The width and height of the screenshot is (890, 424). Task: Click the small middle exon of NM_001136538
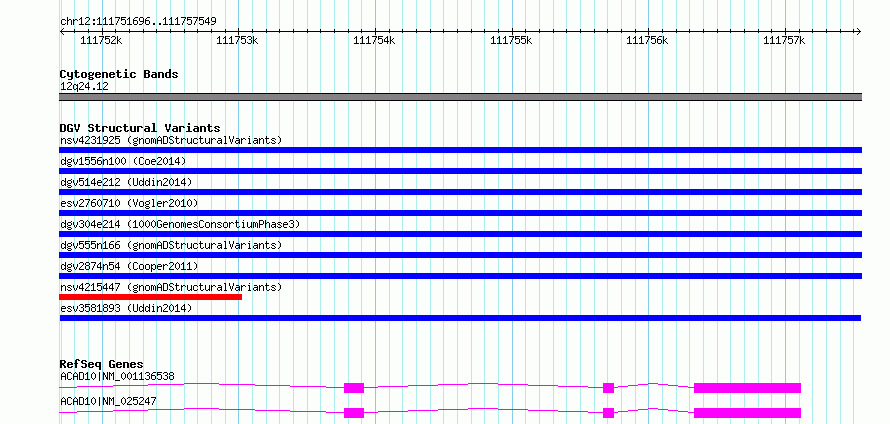(608, 388)
